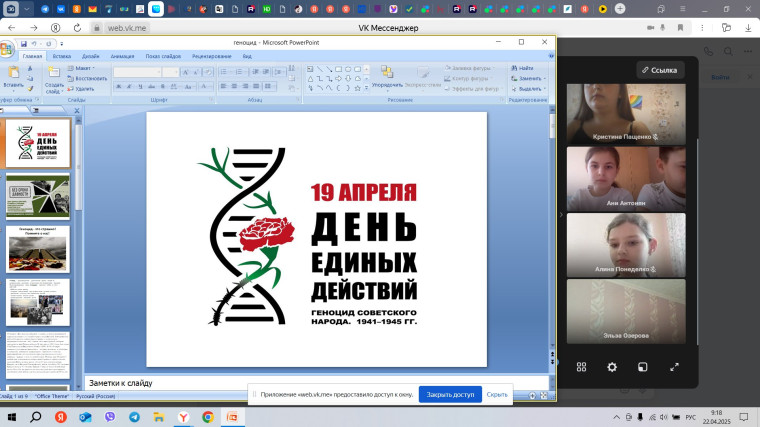Open the Layout (Макет) dropdown
This screenshot has width=760, height=427.
(81, 68)
